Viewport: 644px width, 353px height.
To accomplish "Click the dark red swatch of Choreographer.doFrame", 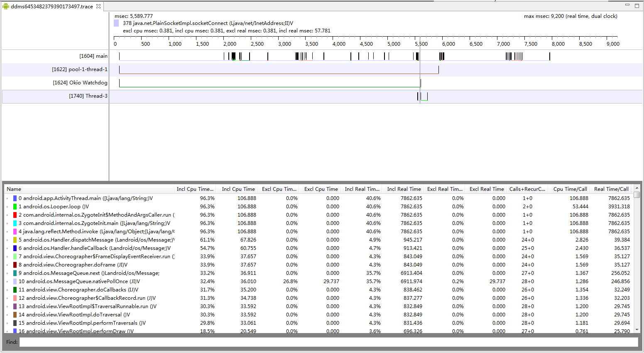I will (x=15, y=265).
